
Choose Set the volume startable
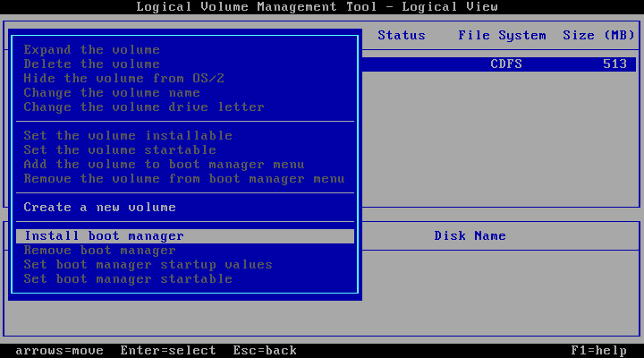[120, 150]
